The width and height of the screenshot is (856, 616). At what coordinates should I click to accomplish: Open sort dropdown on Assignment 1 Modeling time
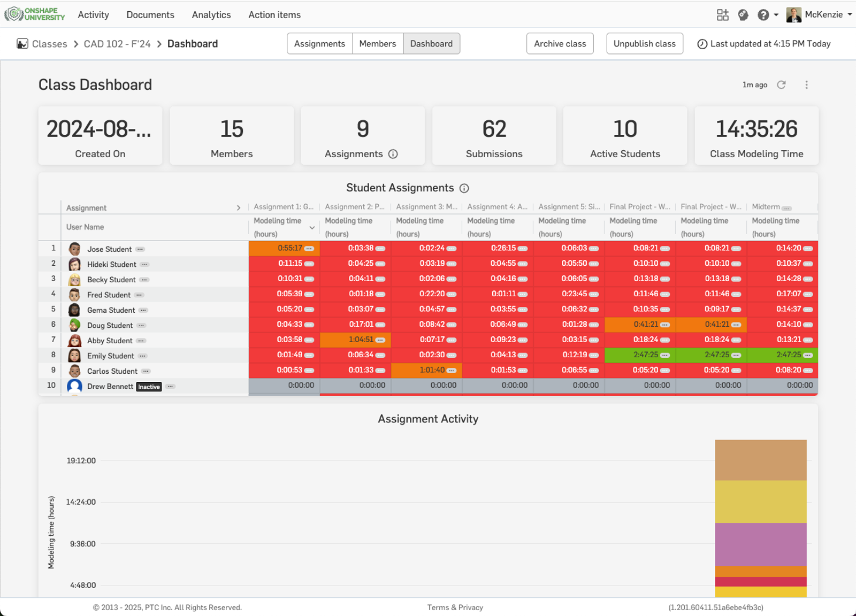pos(312,228)
